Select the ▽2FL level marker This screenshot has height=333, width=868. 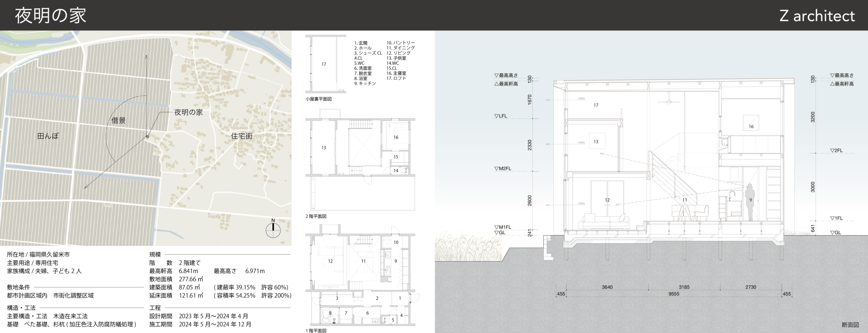coord(836,150)
